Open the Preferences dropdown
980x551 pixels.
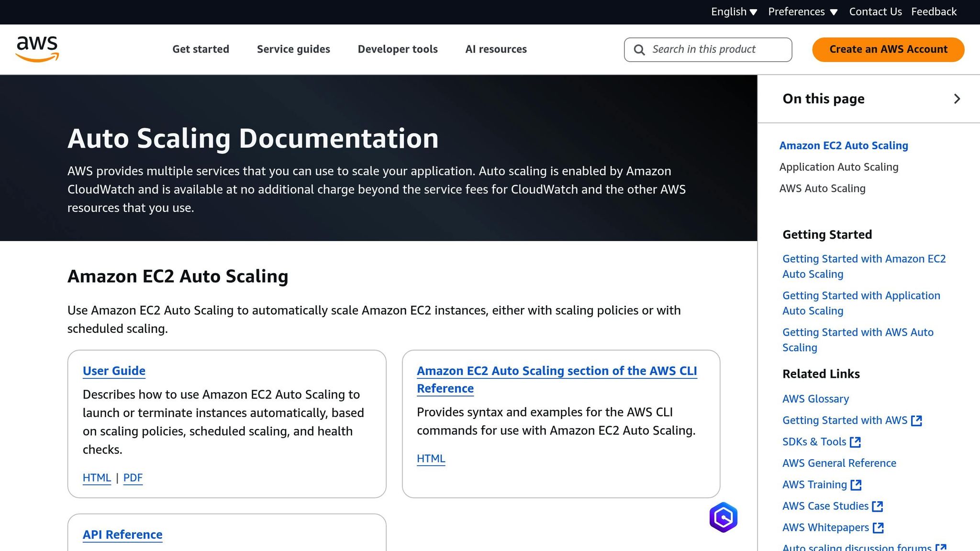click(x=802, y=11)
